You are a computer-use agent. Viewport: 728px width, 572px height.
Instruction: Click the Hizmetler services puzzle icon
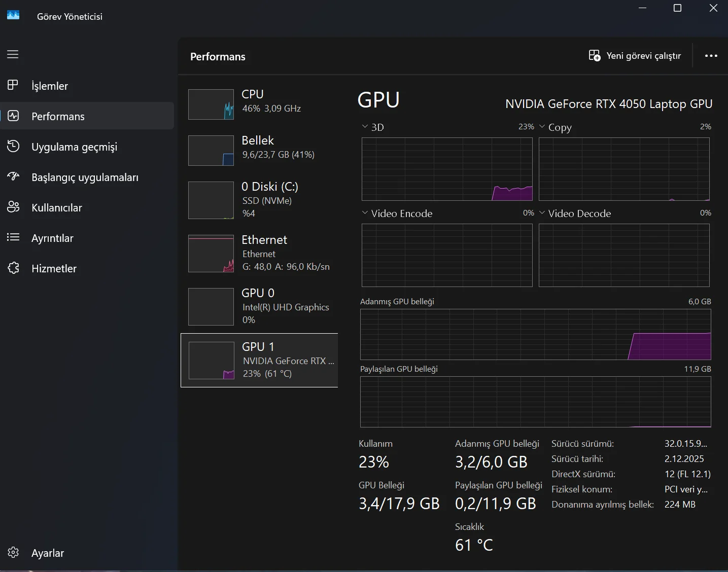click(13, 268)
